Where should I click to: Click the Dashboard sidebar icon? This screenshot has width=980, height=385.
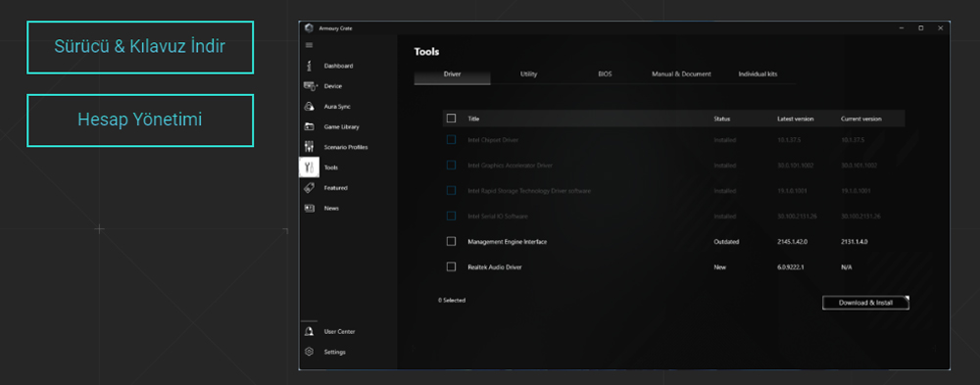pos(309,66)
